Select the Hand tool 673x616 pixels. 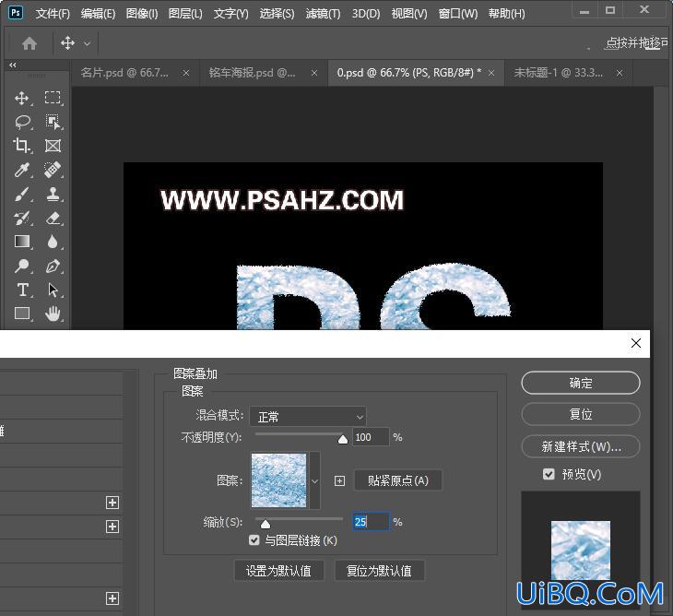53,314
